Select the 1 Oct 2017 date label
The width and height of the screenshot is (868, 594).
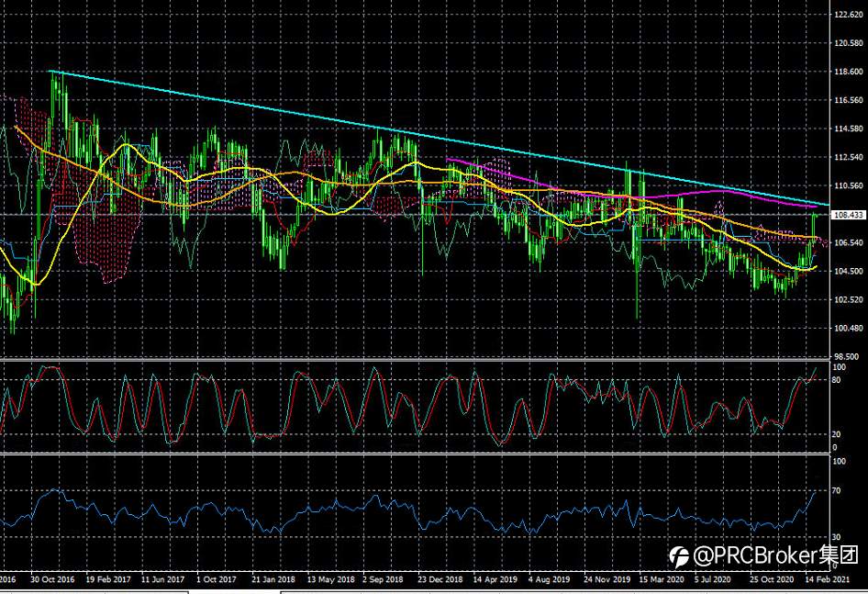[217, 579]
